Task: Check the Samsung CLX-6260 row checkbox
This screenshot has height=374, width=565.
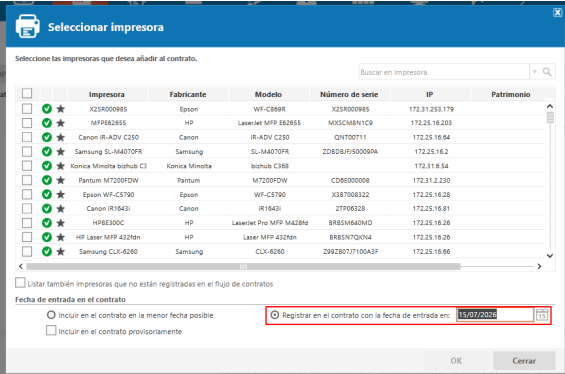Action: (x=27, y=251)
